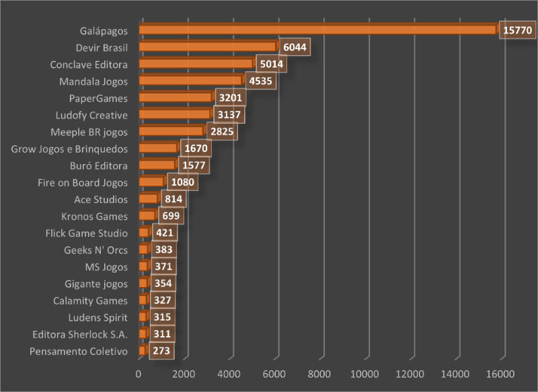
Task: Select the 421 data label
Action: [x=164, y=233]
